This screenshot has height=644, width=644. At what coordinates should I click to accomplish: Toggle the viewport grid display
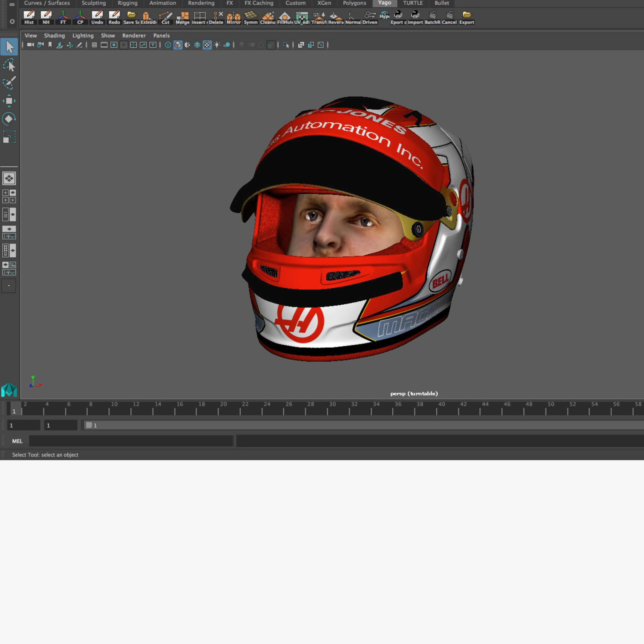pyautogui.click(x=94, y=45)
